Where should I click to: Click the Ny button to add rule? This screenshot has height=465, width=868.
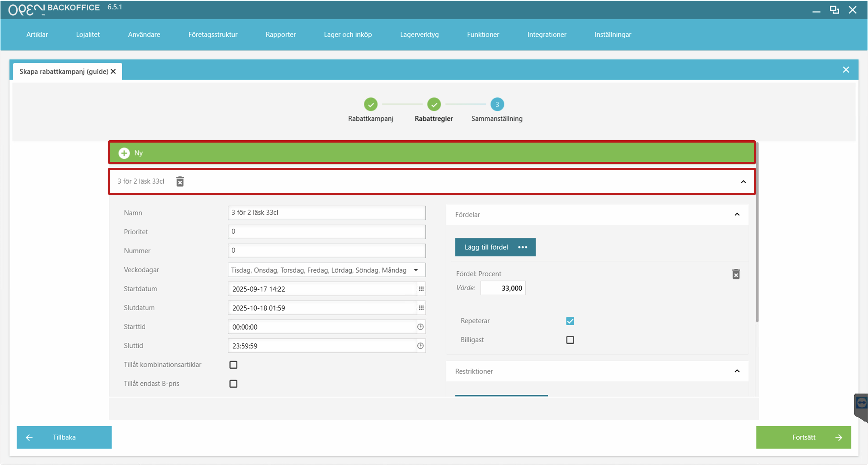pyautogui.click(x=432, y=153)
